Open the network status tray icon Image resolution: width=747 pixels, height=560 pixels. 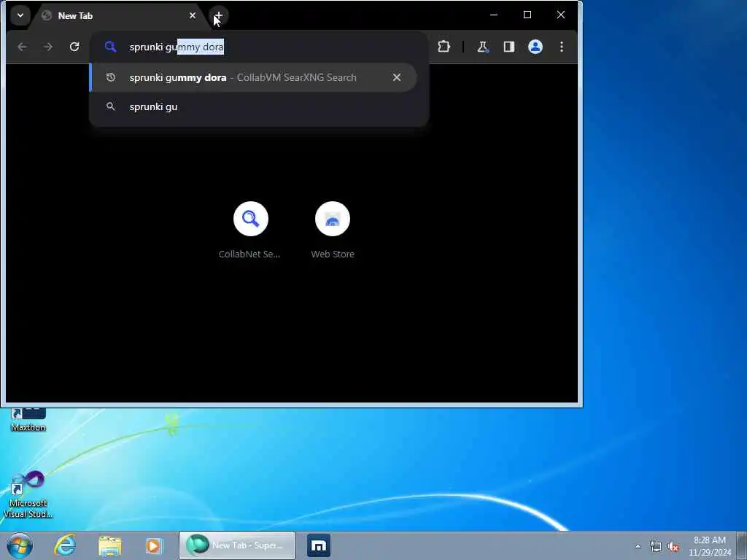pyautogui.click(x=656, y=547)
